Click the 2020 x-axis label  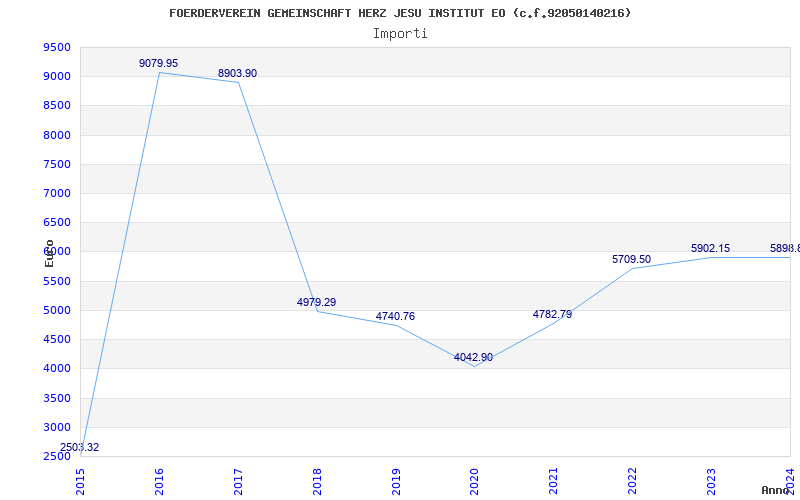tap(474, 481)
